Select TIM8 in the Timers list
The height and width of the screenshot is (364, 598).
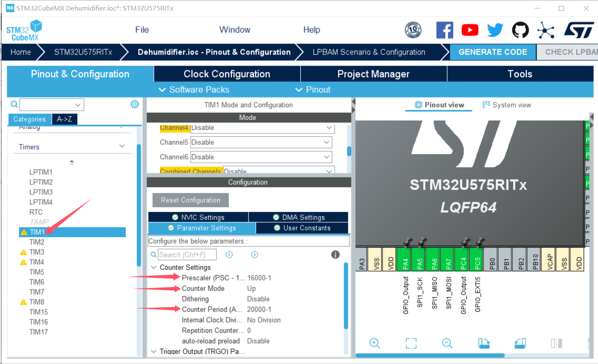coord(37,302)
